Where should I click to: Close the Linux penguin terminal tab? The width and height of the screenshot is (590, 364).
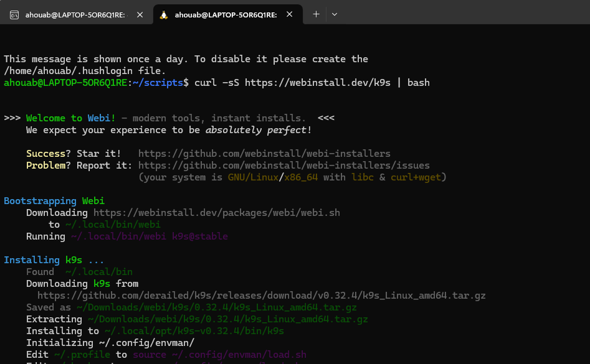289,14
